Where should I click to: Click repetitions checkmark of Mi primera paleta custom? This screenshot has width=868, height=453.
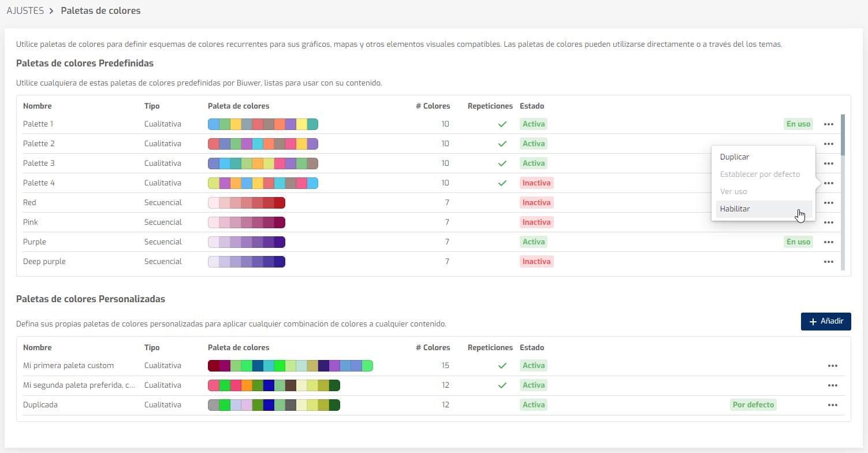tap(502, 366)
